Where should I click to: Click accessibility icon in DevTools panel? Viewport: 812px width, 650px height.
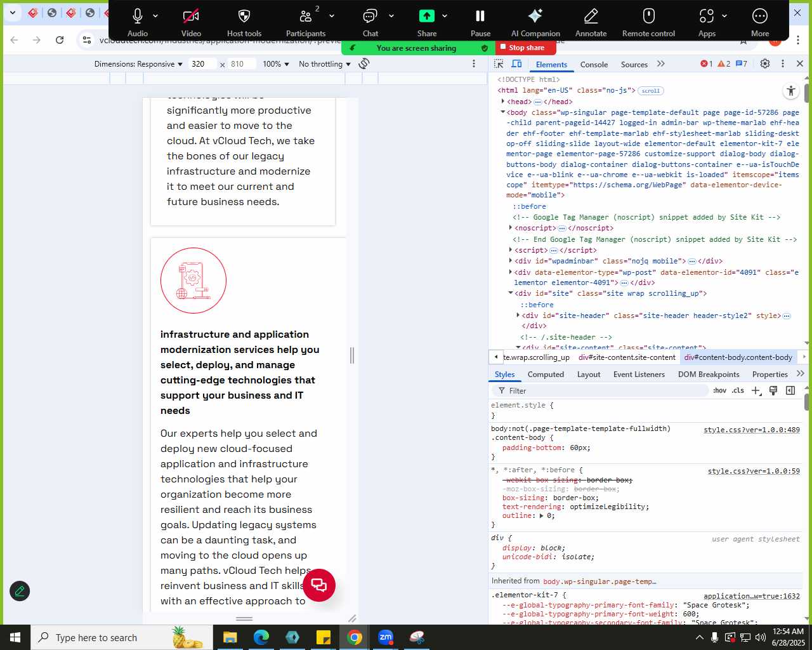point(791,91)
